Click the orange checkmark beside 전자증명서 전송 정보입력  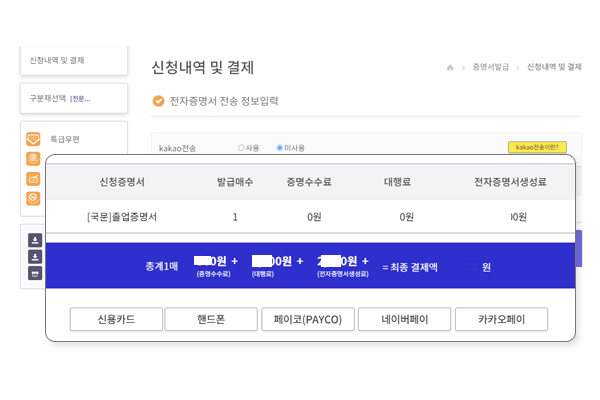[x=158, y=101]
